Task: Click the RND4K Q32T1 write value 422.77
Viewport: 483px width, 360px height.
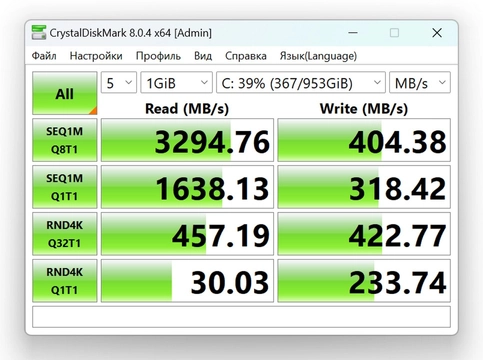Action: click(x=364, y=234)
